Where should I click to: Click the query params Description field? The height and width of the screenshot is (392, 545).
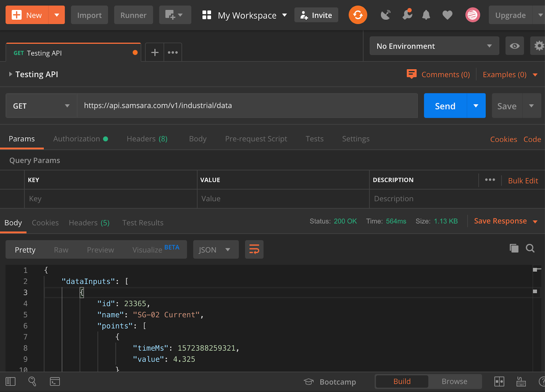click(457, 199)
